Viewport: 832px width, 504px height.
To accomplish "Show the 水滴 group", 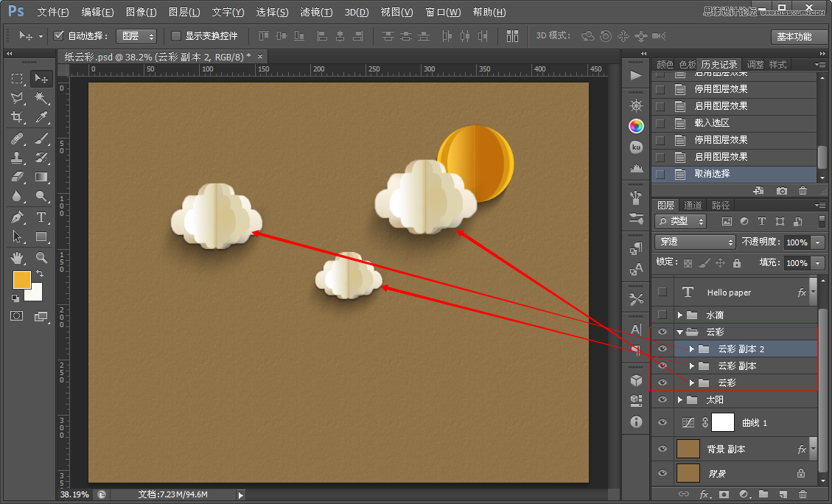I will pos(663,315).
